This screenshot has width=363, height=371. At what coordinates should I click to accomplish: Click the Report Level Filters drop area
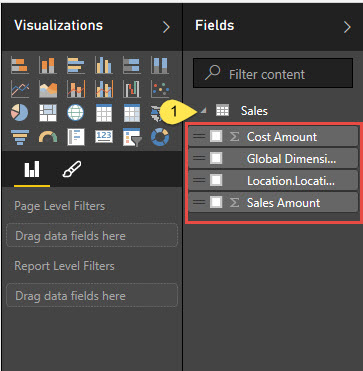[x=92, y=295]
